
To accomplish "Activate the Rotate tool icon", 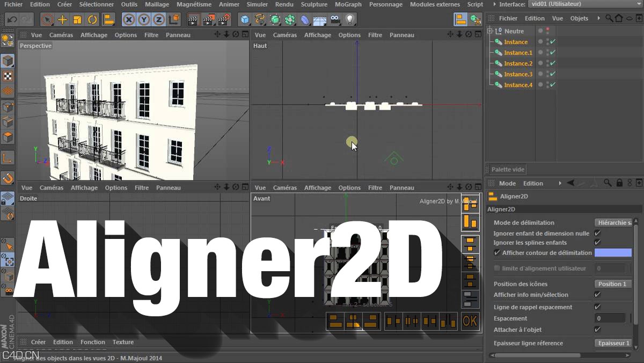I will [x=92, y=19].
